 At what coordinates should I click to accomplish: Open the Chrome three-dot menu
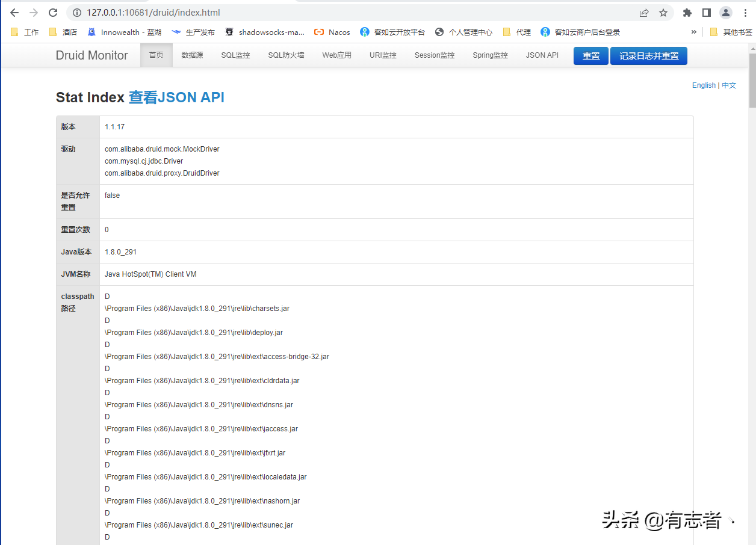click(745, 12)
